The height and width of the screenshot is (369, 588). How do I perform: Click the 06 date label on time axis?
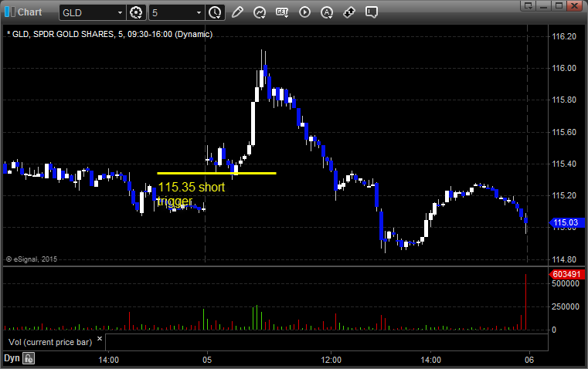(529, 360)
